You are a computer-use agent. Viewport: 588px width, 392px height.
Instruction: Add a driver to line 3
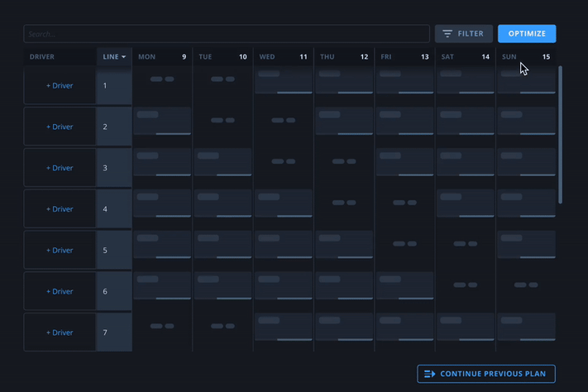click(x=60, y=168)
